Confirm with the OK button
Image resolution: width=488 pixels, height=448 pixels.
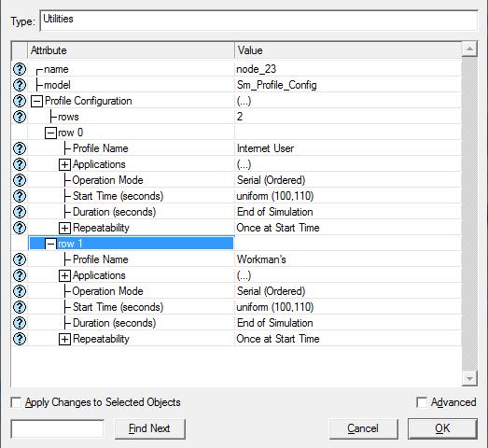pyautogui.click(x=442, y=428)
